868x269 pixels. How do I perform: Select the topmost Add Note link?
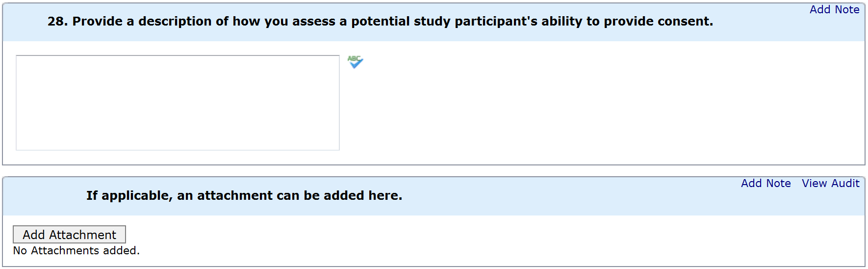coord(834,10)
